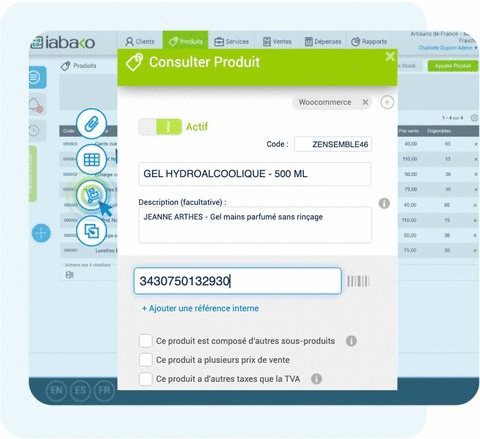This screenshot has width=480, height=439.
Task: Open the Produits tab
Action: (186, 41)
